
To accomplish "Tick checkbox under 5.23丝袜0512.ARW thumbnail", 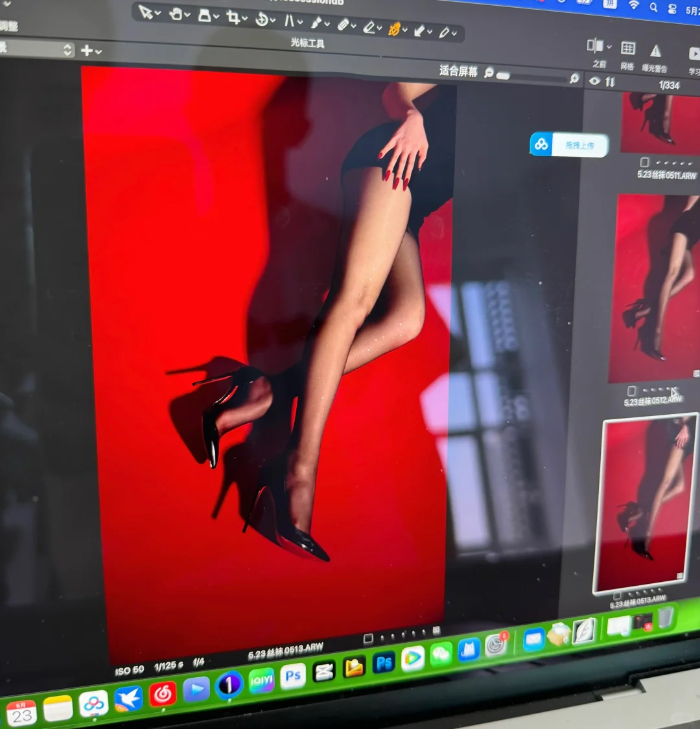I will [x=631, y=391].
